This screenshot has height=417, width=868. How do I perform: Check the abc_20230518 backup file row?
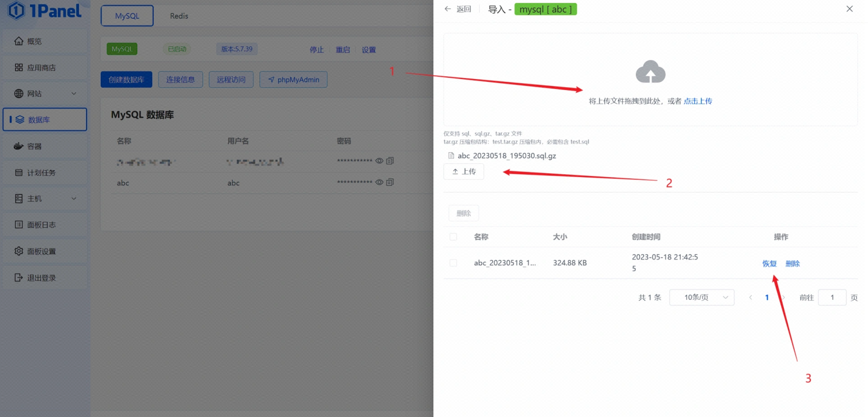click(x=453, y=263)
